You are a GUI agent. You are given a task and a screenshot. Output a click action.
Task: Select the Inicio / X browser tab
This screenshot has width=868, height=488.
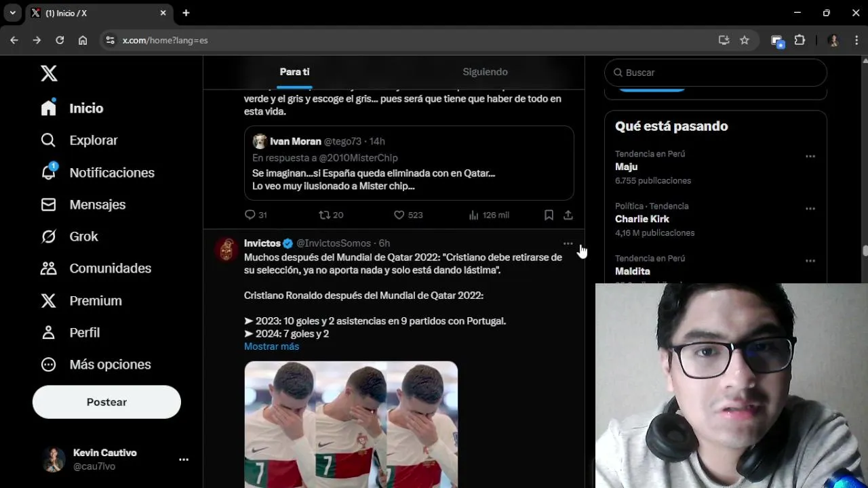(99, 13)
